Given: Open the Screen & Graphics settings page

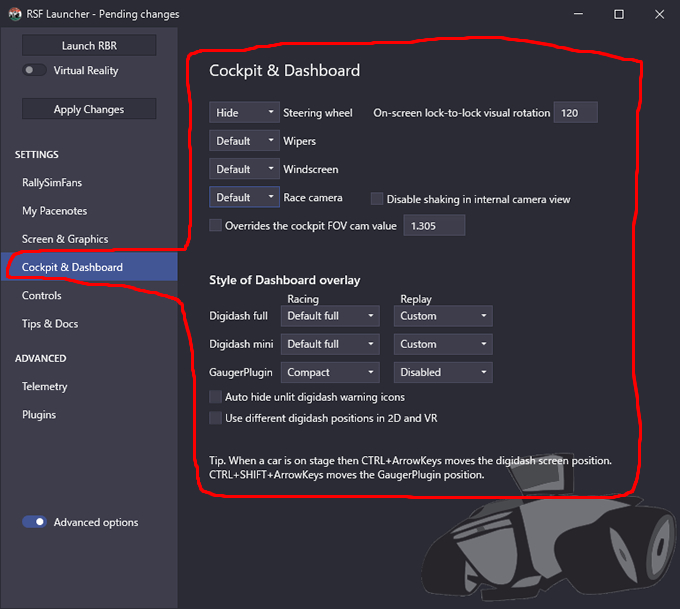Looking at the screenshot, I should point(65,239).
